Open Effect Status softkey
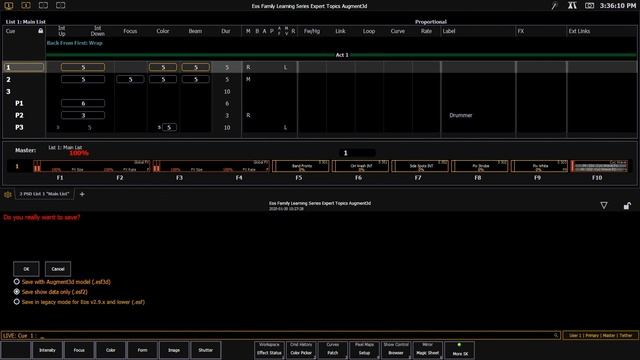This screenshot has width=640, height=360. coord(269,350)
